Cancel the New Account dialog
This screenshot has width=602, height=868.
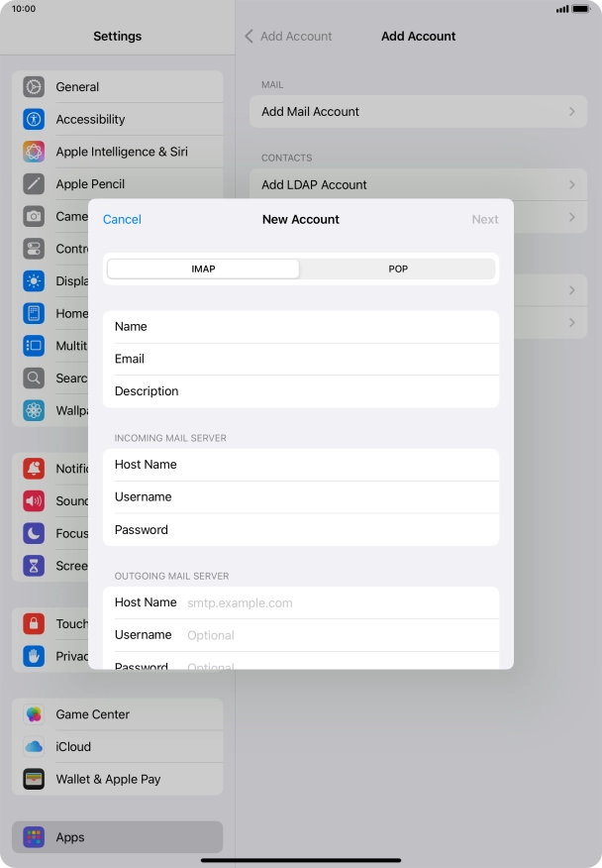pyautogui.click(x=122, y=219)
